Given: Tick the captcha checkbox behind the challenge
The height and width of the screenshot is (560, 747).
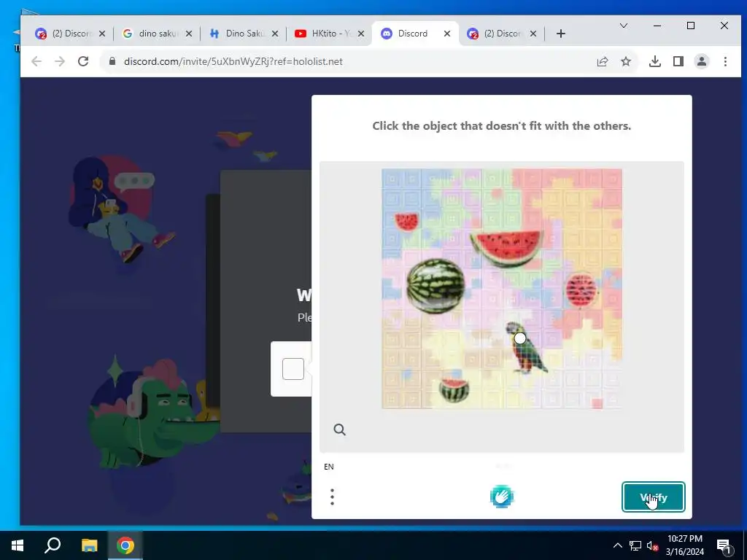Looking at the screenshot, I should point(293,369).
